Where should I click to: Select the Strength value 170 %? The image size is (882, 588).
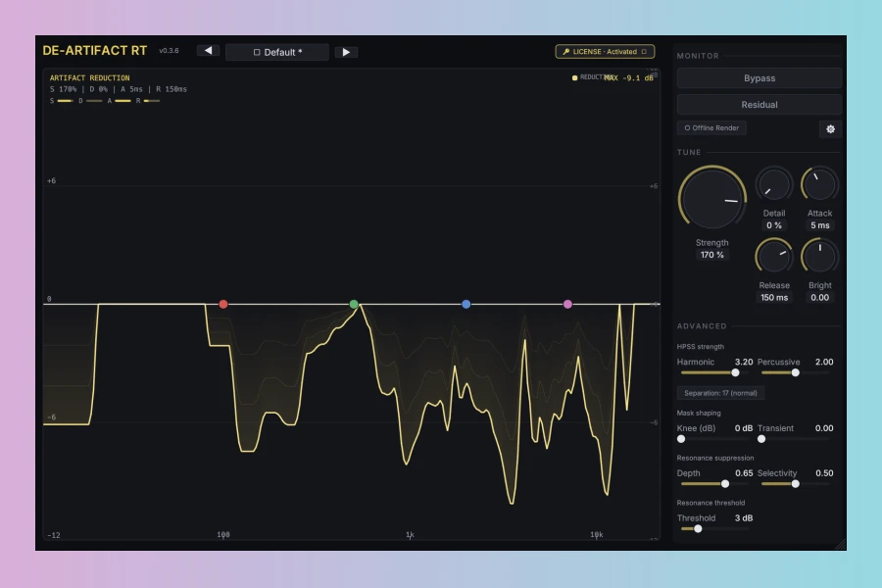coord(712,255)
